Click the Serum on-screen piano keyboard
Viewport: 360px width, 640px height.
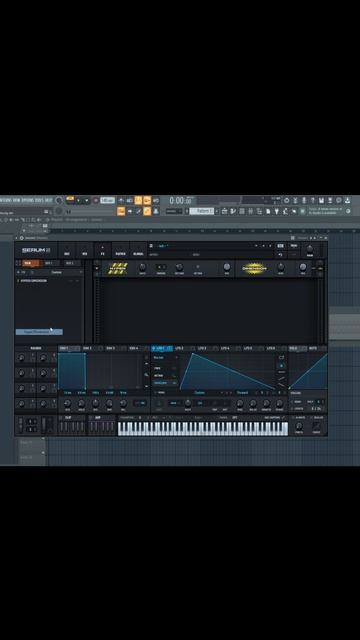click(203, 429)
